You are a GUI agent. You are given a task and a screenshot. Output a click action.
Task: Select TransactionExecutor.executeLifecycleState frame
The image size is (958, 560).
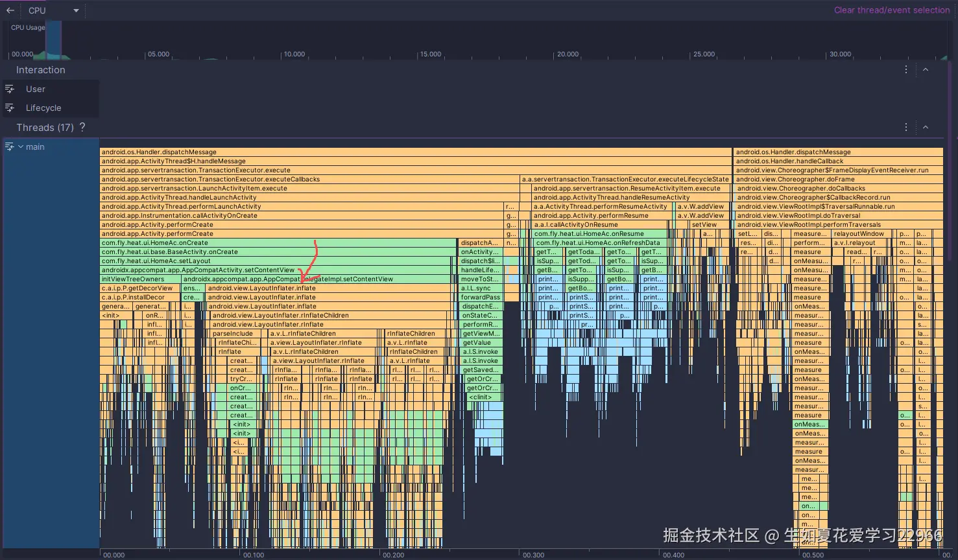click(x=626, y=179)
